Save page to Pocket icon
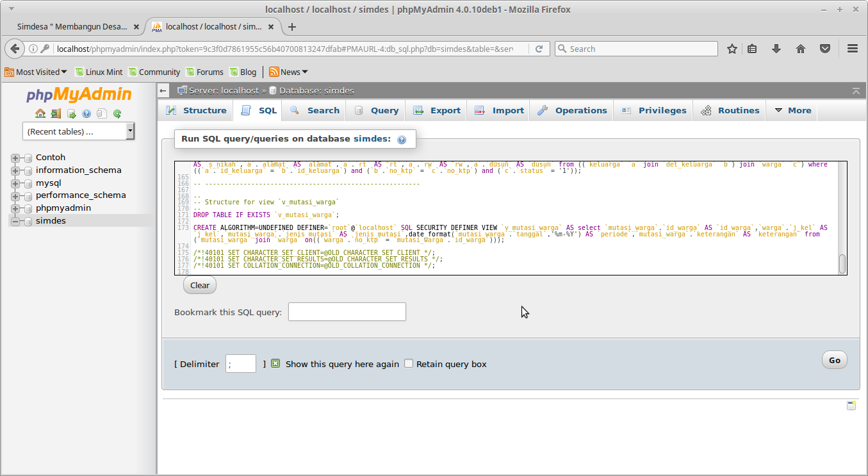Viewport: 868px width, 476px height. pyautogui.click(x=826, y=49)
